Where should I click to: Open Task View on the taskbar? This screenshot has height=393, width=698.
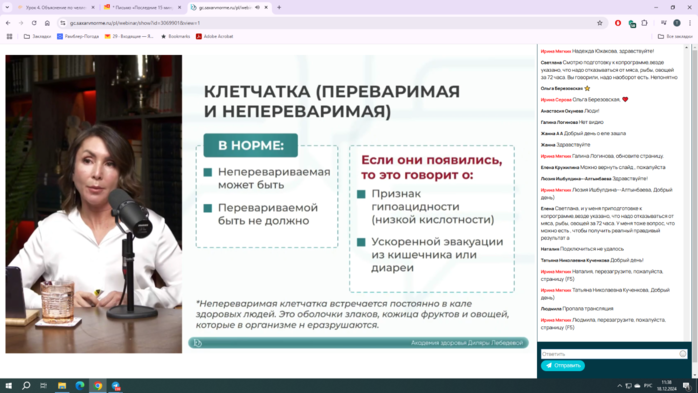coord(44,386)
